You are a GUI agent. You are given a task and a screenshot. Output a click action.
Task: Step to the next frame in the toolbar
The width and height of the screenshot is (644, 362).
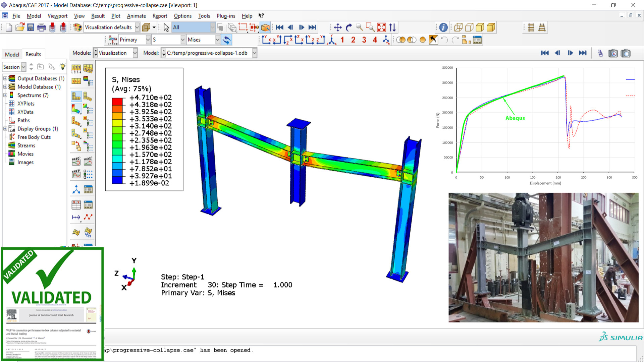click(302, 27)
